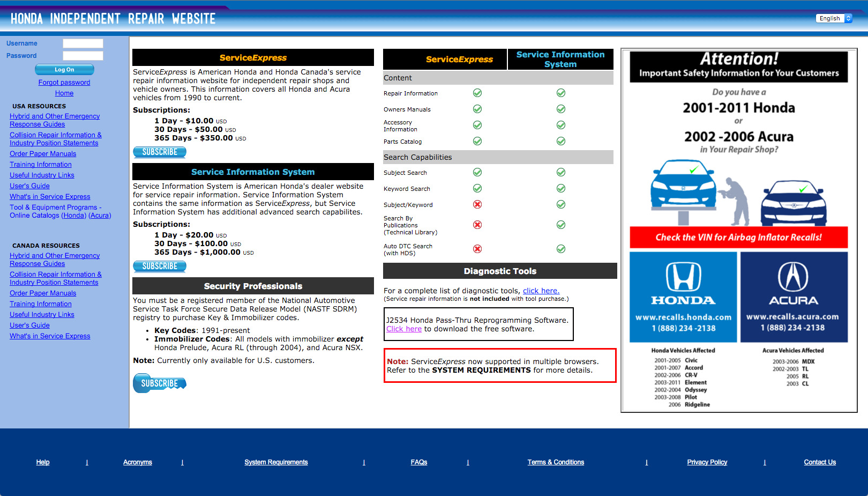Subscribe to Service Information System
Image resolution: width=868 pixels, height=496 pixels.
(160, 266)
